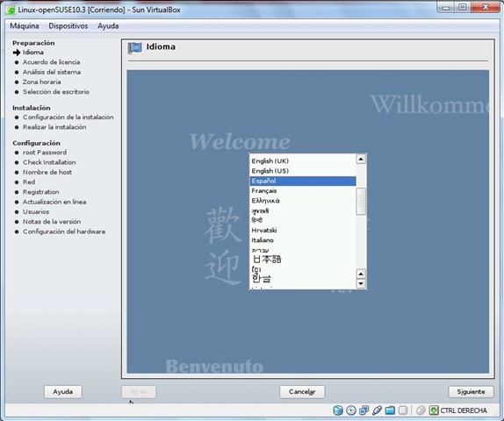Click the green keyboard capture icon
504x421 pixels.
(x=434, y=410)
